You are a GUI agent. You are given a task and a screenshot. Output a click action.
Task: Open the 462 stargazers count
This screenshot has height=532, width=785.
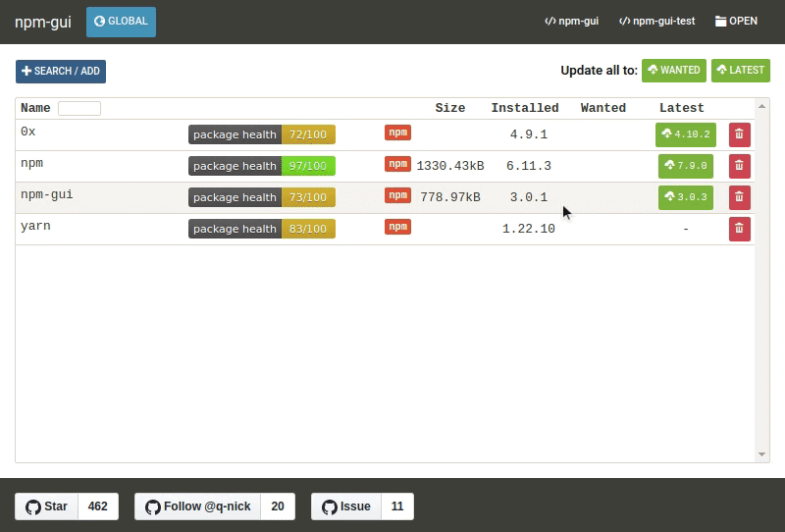[98, 506]
